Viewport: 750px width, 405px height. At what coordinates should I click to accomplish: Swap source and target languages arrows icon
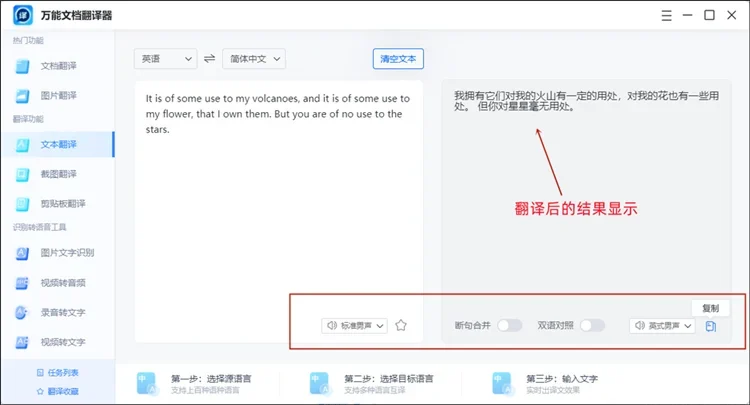(x=210, y=59)
